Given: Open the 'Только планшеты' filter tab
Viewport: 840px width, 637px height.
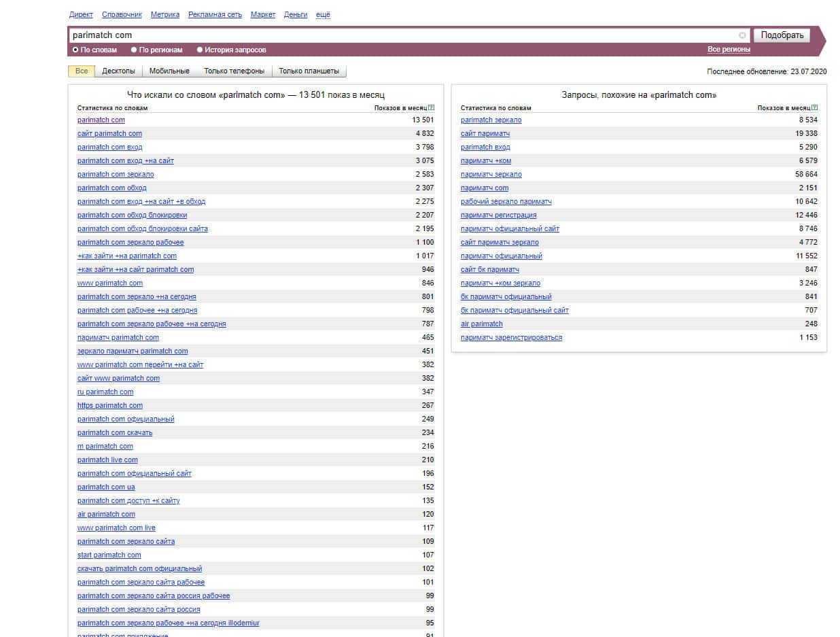Looking at the screenshot, I should click(309, 71).
